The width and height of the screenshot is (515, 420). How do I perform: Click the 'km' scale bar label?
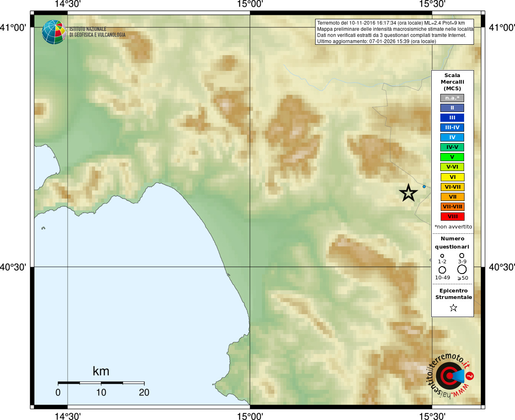pyautogui.click(x=101, y=371)
